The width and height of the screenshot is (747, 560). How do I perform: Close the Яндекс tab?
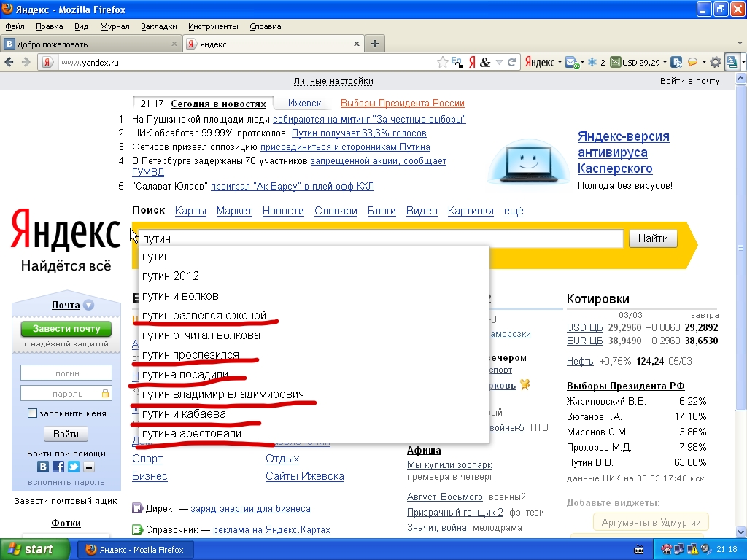pos(356,44)
